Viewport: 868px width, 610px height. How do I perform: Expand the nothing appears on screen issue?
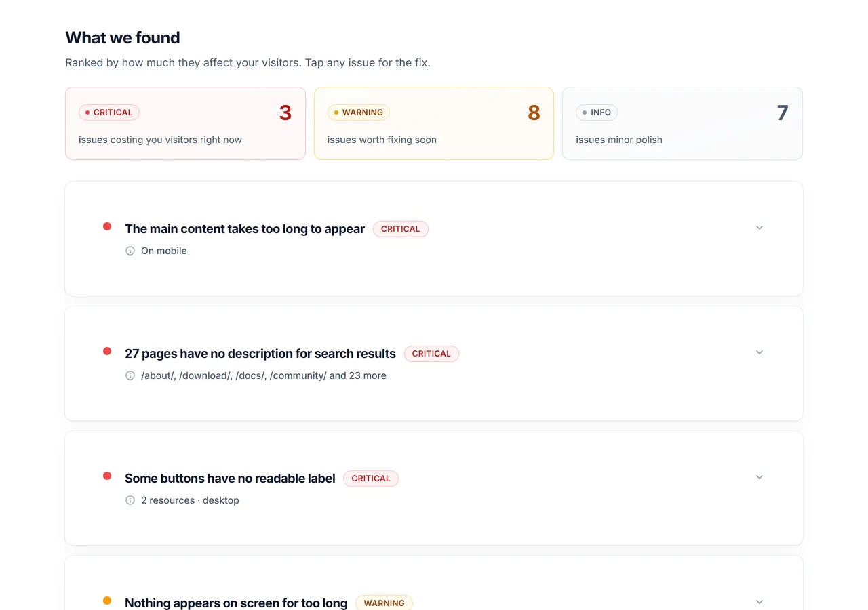[759, 602]
